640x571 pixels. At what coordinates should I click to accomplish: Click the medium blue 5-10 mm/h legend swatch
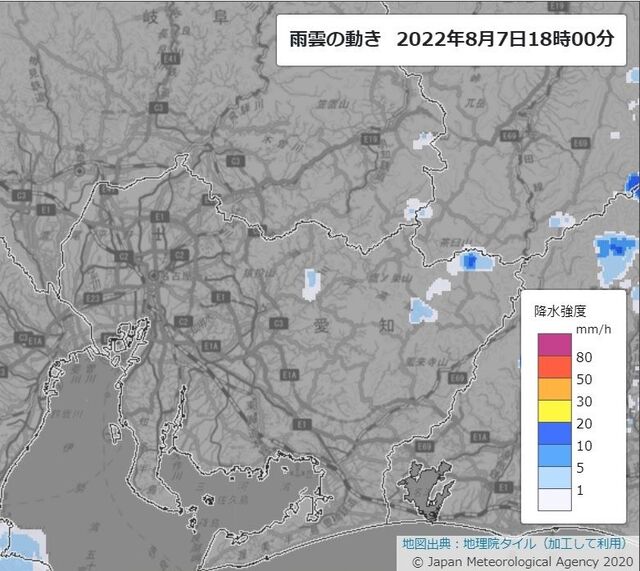pos(554,455)
